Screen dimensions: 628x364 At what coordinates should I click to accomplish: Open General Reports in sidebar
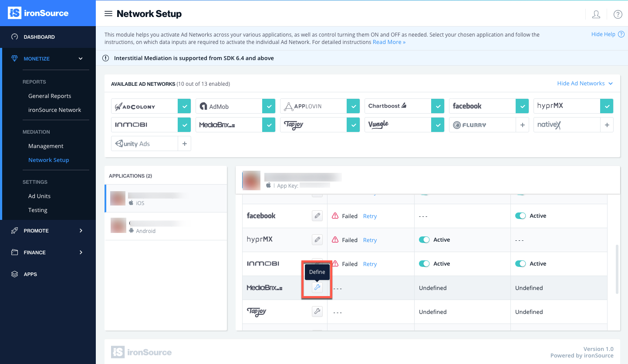pyautogui.click(x=50, y=96)
